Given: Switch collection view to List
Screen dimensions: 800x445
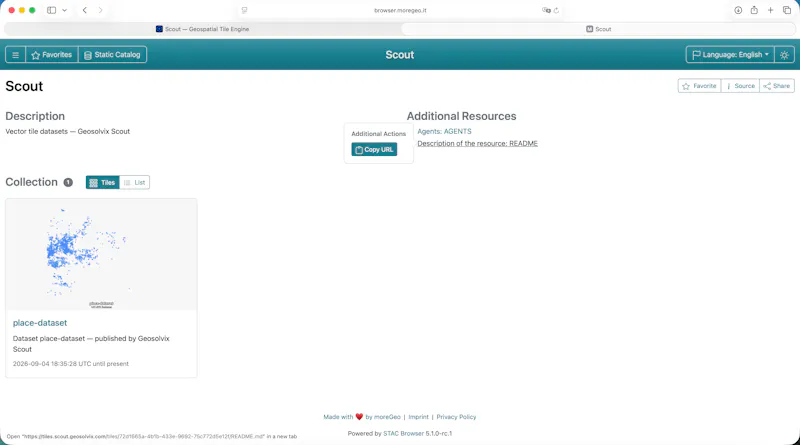Looking at the screenshot, I should [x=135, y=182].
